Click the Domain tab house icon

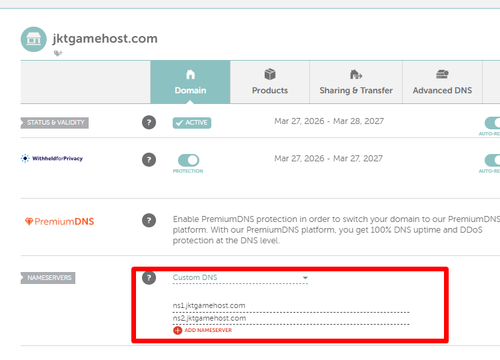coord(190,74)
